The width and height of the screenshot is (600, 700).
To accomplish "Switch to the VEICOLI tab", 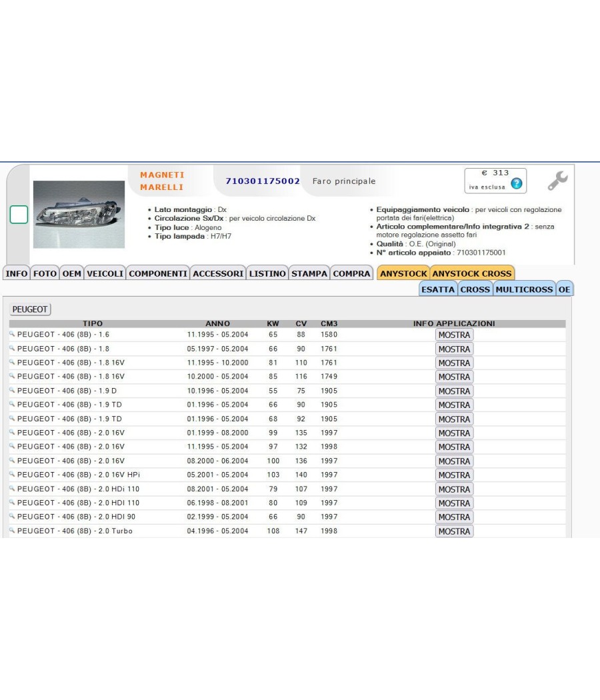I will point(105,273).
